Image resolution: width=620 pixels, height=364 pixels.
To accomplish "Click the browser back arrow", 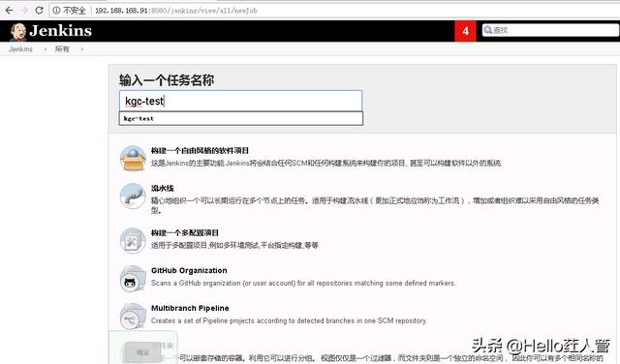I will 9,11.
